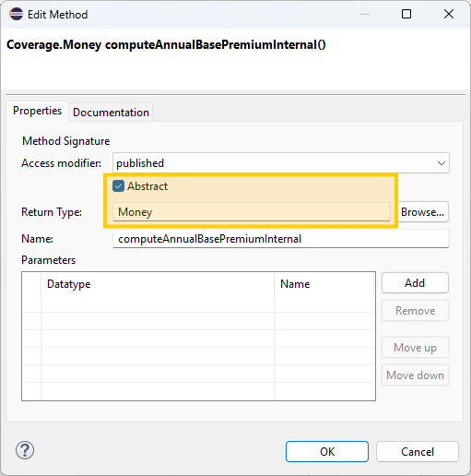This screenshot has height=476, width=471.
Task: Click the help question mark icon
Action: pos(25,450)
